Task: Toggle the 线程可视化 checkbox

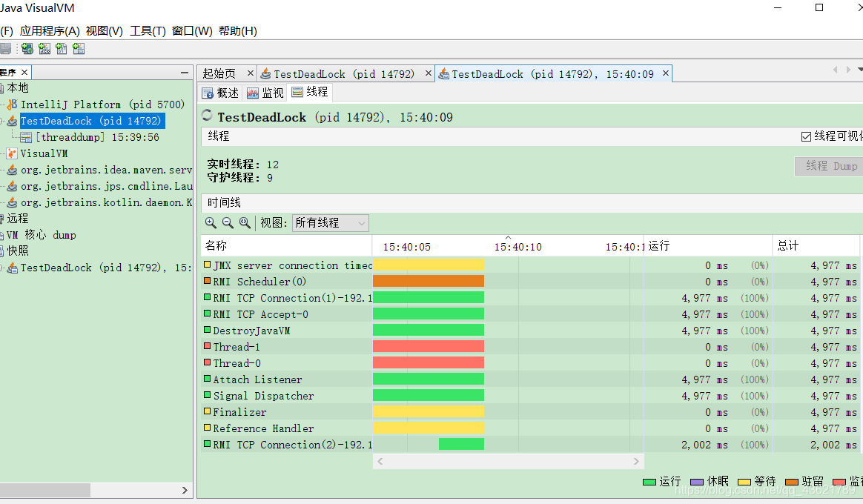Action: (807, 136)
